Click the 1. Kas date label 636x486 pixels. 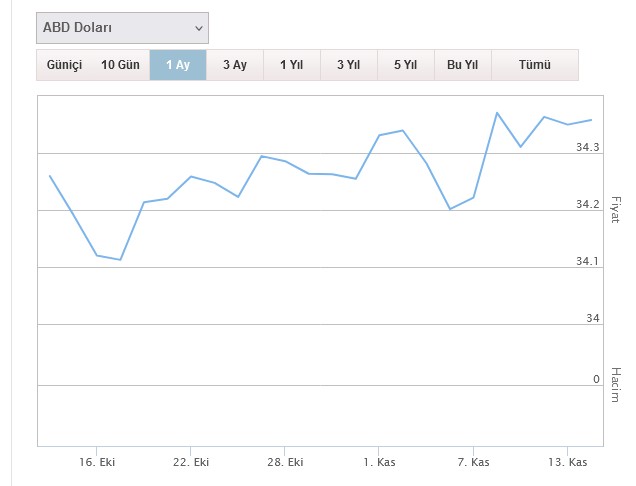coord(379,462)
